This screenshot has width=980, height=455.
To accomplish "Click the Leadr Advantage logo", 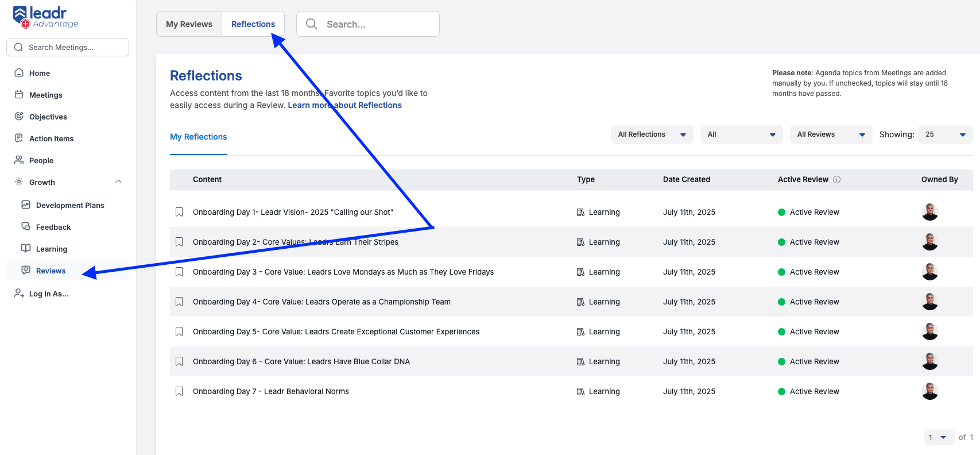I will 45,17.
